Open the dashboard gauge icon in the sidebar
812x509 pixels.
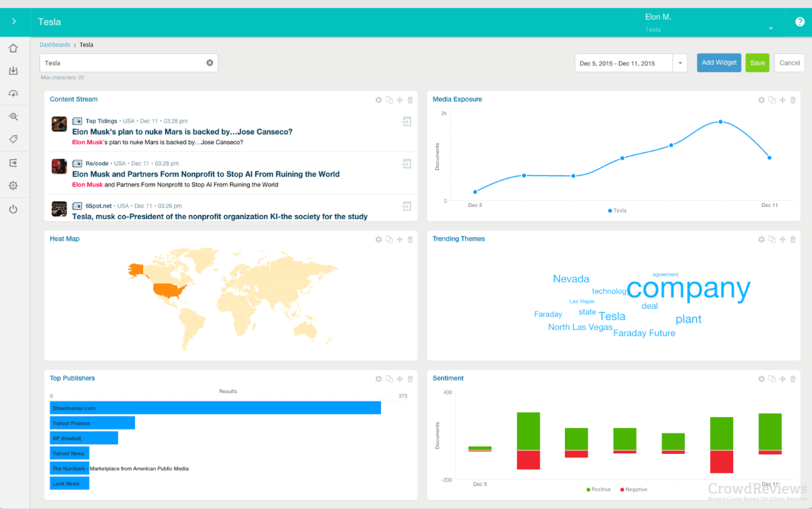point(14,93)
